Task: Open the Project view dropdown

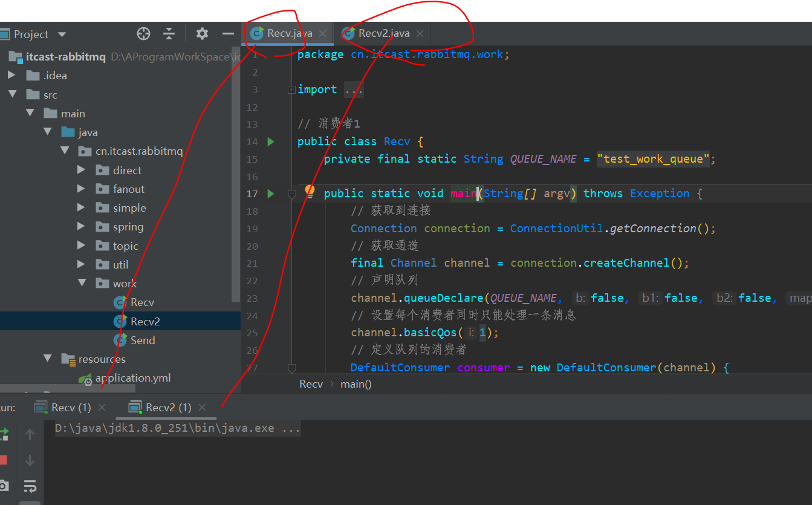Action: [62, 34]
